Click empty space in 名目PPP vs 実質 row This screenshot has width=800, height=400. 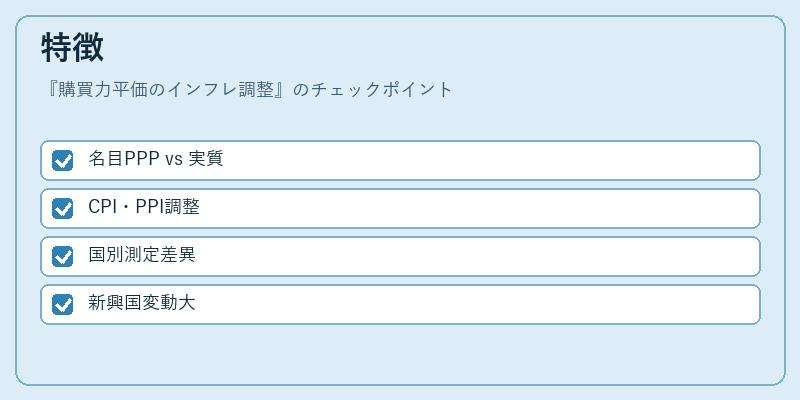tap(490, 160)
